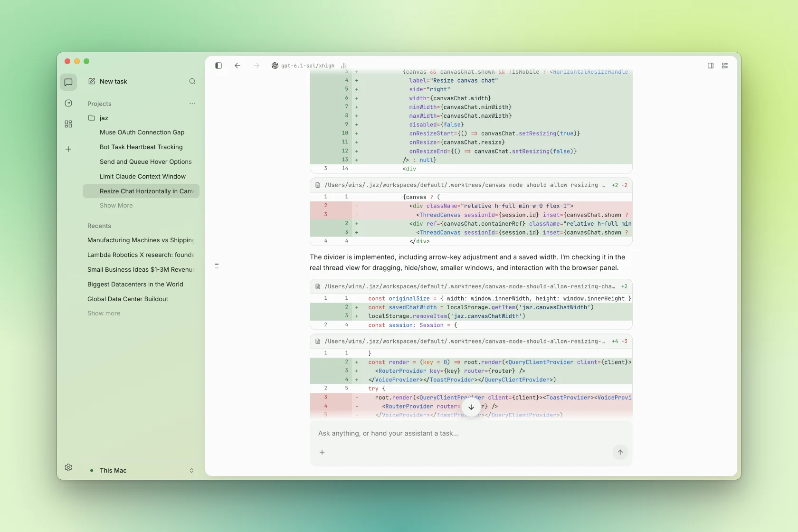This screenshot has height=532, width=798.
Task: Open the apps grid icon in sidebar
Action: [68, 124]
